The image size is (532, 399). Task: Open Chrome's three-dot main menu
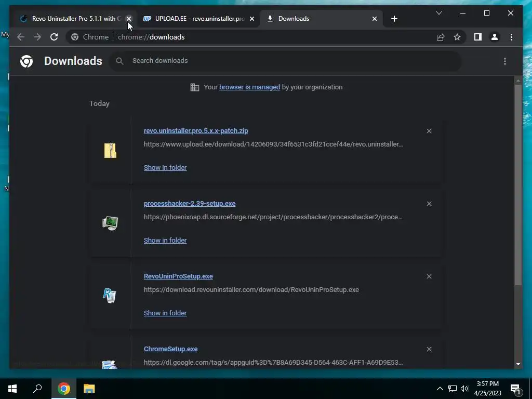tap(511, 37)
